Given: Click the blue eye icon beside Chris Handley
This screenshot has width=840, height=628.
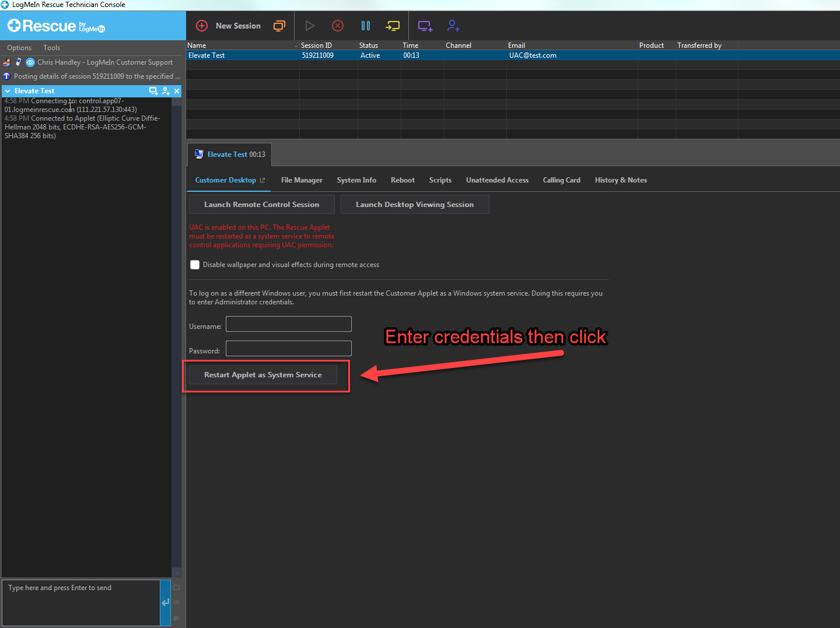Looking at the screenshot, I should 30,62.
